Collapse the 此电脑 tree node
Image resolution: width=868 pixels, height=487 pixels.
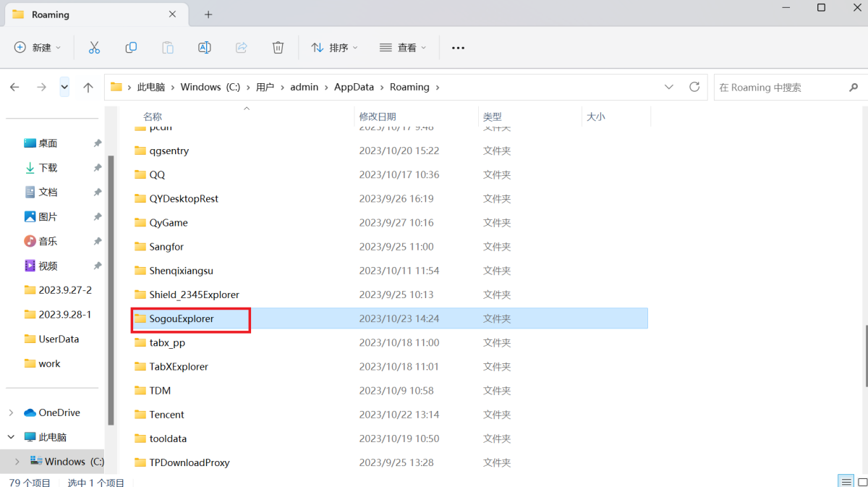11,437
